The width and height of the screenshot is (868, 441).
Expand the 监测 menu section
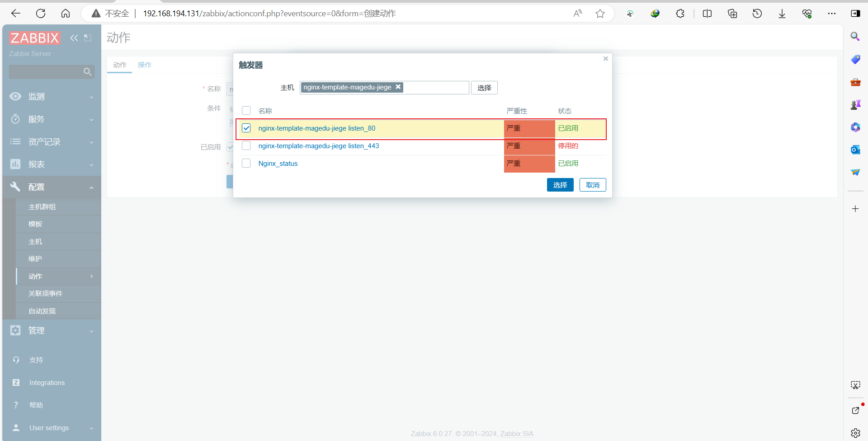coord(52,96)
